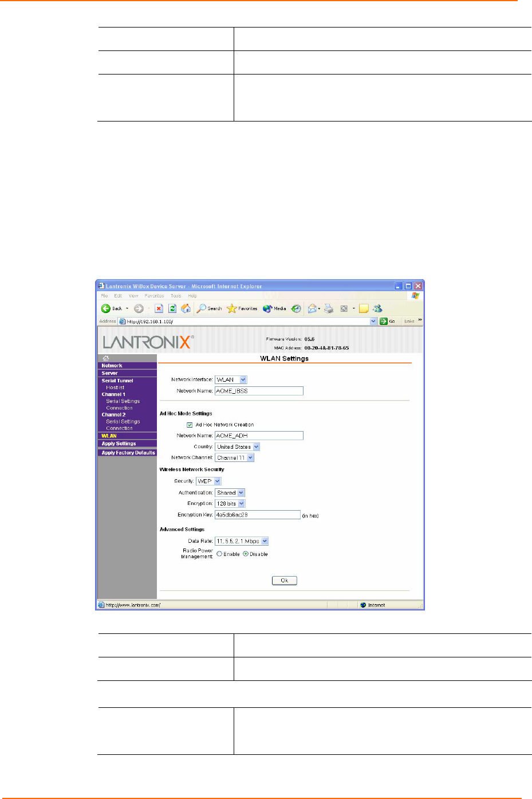
Task: Print the page with the printer icon
Action: tap(329, 308)
